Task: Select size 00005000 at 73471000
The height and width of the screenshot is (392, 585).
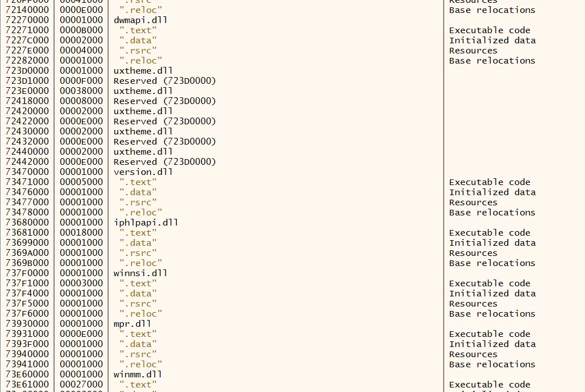Action: pyautogui.click(x=81, y=182)
